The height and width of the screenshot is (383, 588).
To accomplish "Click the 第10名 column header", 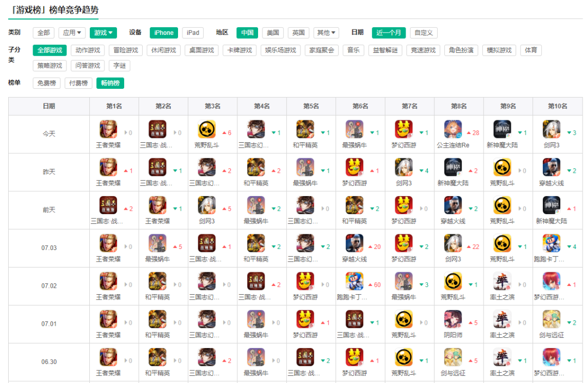I will [558, 107].
